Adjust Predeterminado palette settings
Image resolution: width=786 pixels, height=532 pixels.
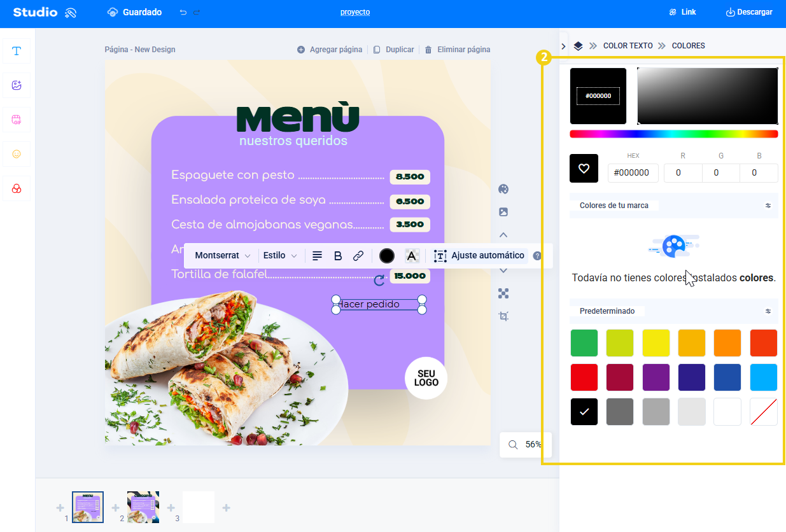coord(768,311)
